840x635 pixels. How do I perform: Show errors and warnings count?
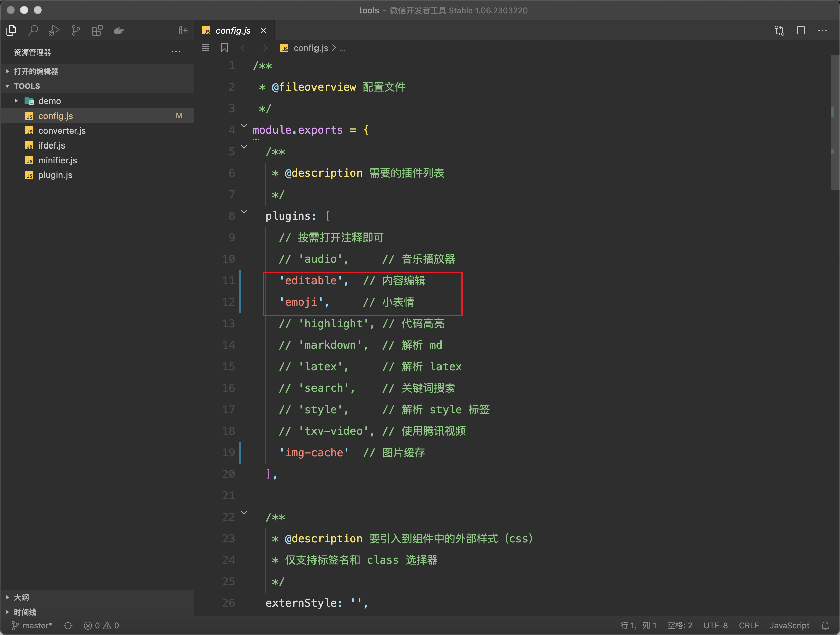101,626
